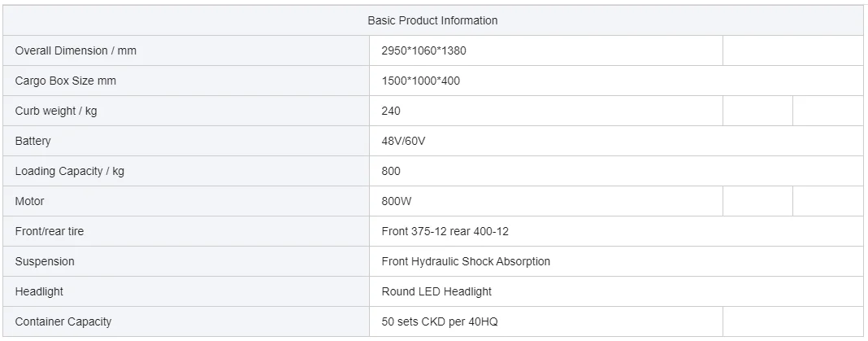The image size is (868, 341).
Task: Click the Headlight row label
Action: pyautogui.click(x=39, y=291)
